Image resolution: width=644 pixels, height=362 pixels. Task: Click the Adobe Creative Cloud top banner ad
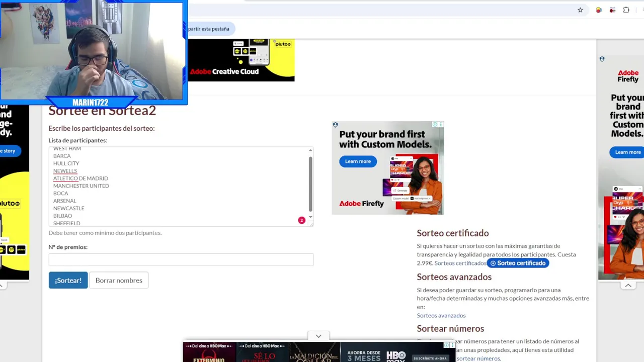pyautogui.click(x=241, y=60)
